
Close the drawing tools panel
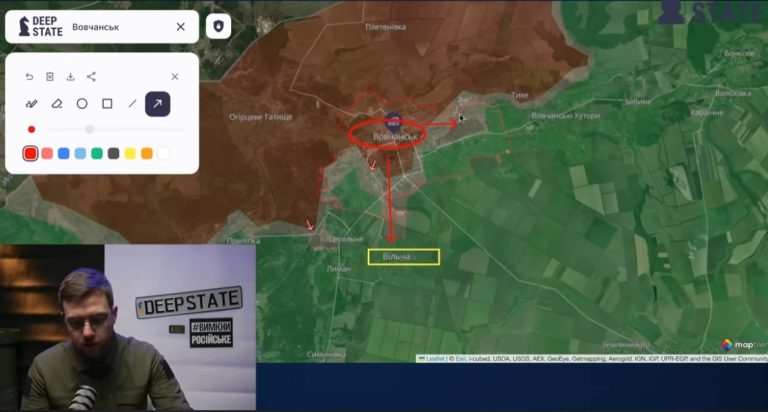[x=175, y=76]
